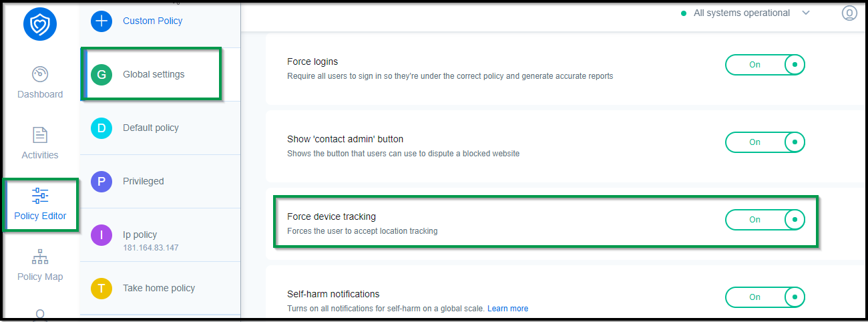Viewport: 868px width, 322px height.
Task: Turn off Self-harm notifications toggle
Action: tap(765, 297)
